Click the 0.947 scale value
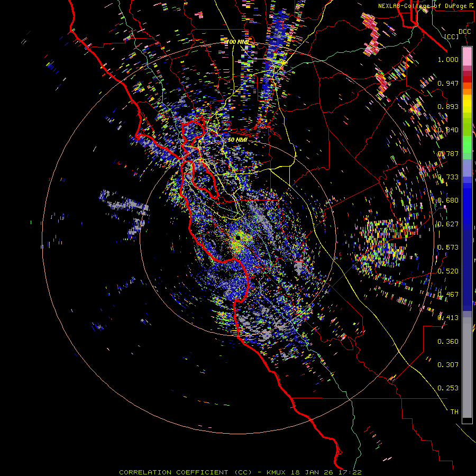Image resolution: width=476 pixels, height=476 pixels. pos(448,83)
